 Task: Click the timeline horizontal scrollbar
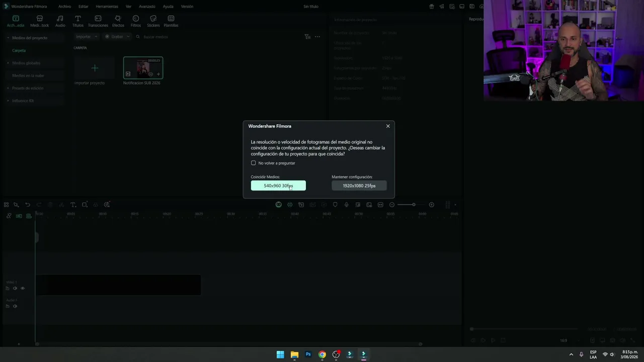pos(228,344)
